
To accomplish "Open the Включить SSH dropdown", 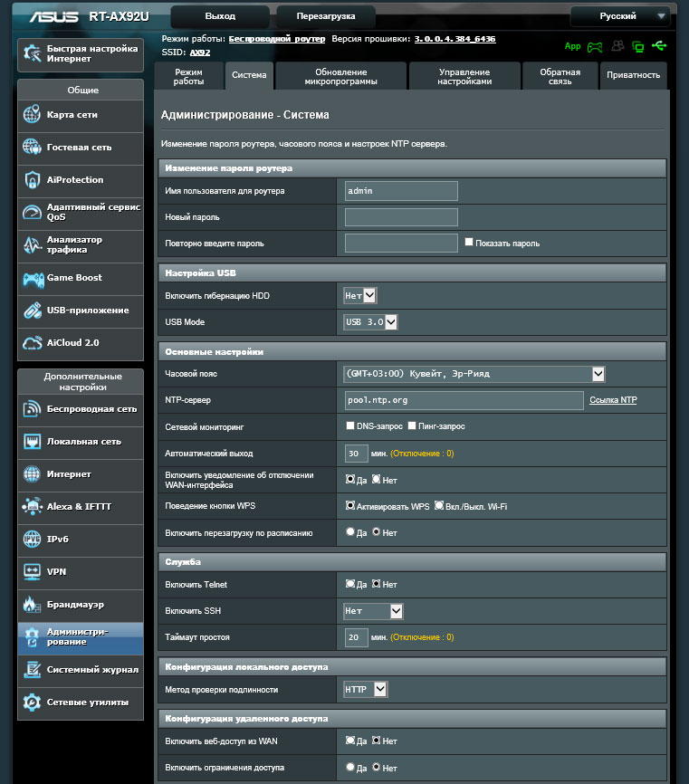I will (373, 611).
